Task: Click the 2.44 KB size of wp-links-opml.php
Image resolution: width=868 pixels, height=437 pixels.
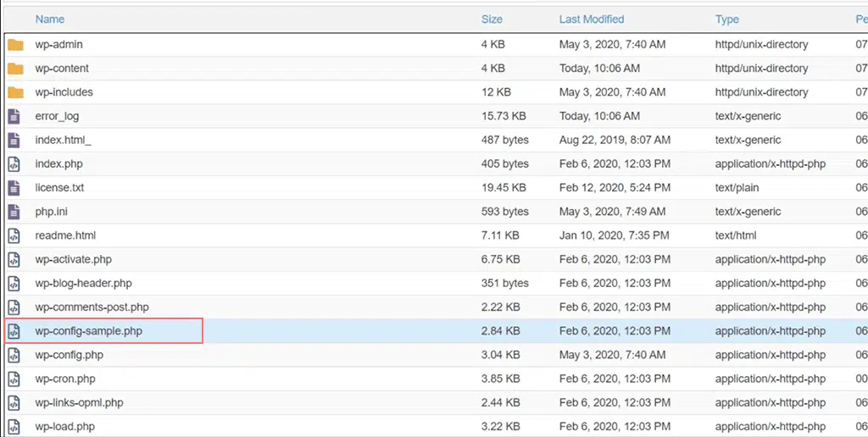Action: pos(500,402)
